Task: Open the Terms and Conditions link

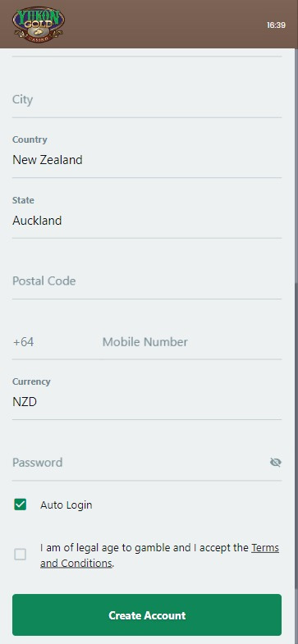Action: pyautogui.click(x=159, y=555)
